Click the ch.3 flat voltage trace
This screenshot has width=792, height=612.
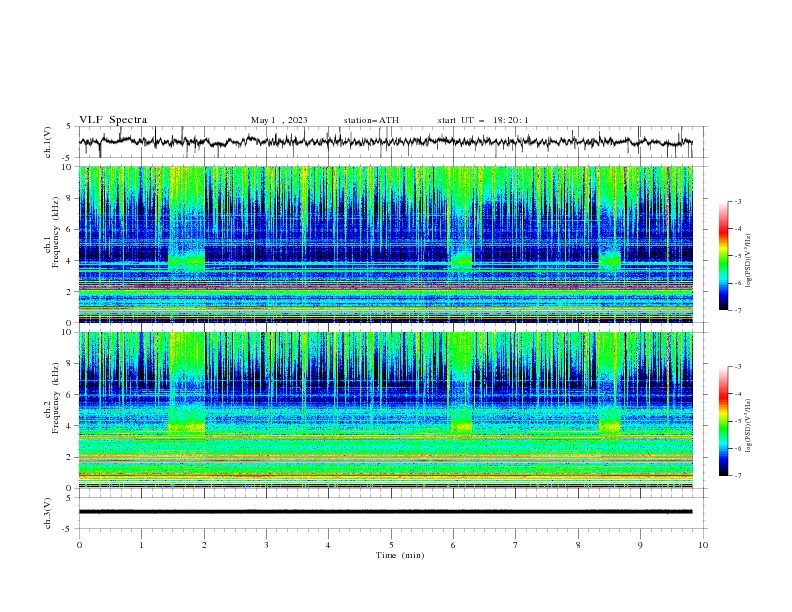coord(385,512)
